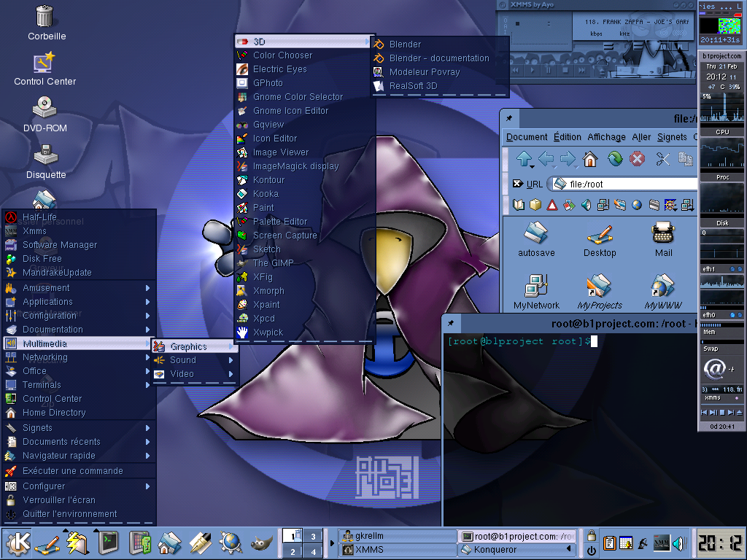747x560 pixels.
Task: Click Quitter l'environnement entry
Action: pos(79,514)
